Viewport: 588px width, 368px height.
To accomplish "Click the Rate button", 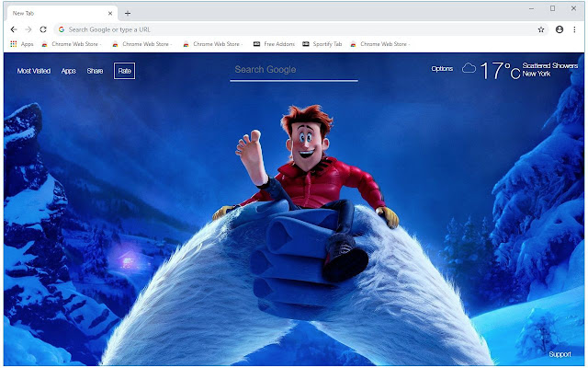I will 125,71.
